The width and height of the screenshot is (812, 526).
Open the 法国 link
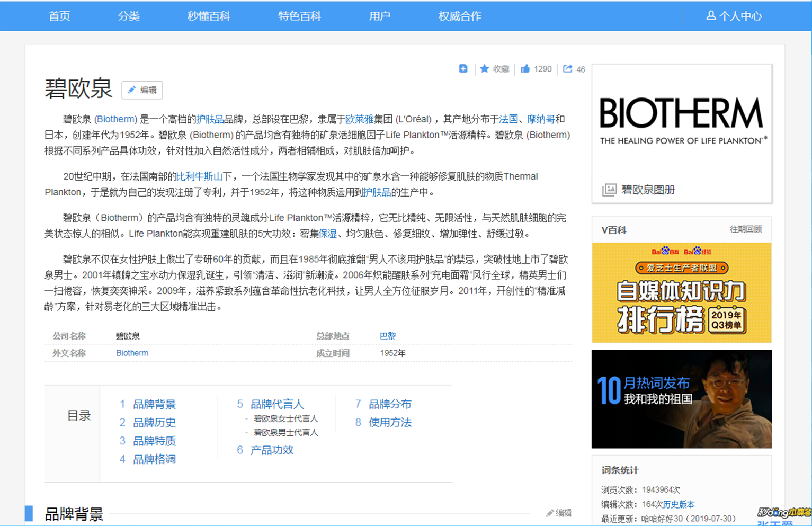point(508,119)
